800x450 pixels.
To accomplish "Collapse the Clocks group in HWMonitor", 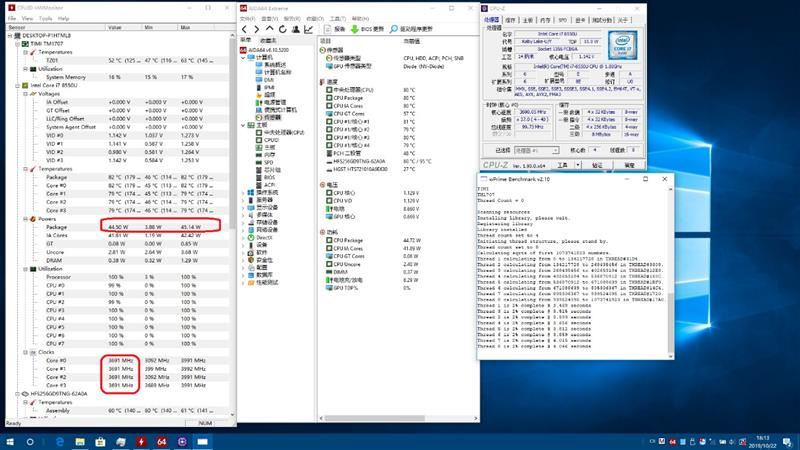I will 26,352.
